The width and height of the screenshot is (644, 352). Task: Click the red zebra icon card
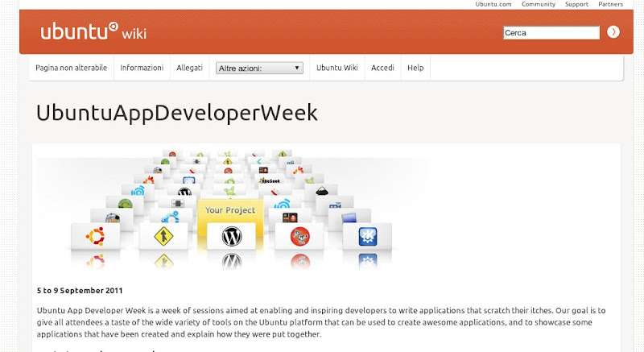pos(299,236)
